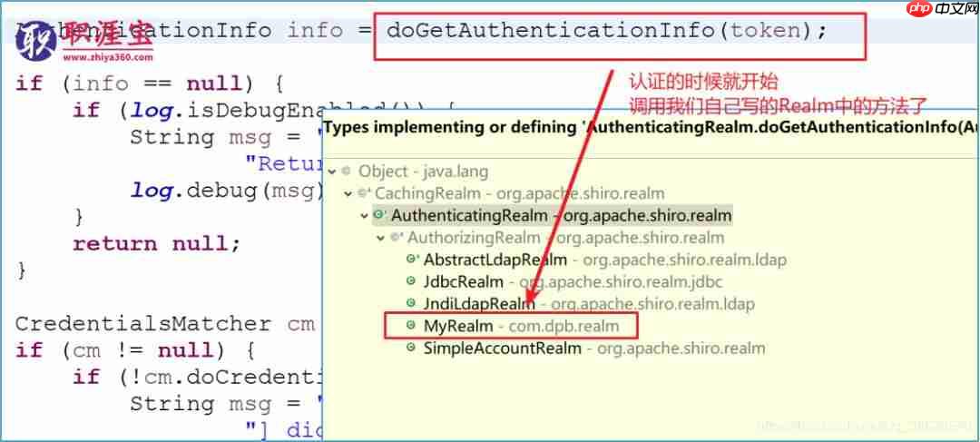Screen dimensions: 980x442
Task: Click the Object class icon
Action: pyautogui.click(x=347, y=171)
